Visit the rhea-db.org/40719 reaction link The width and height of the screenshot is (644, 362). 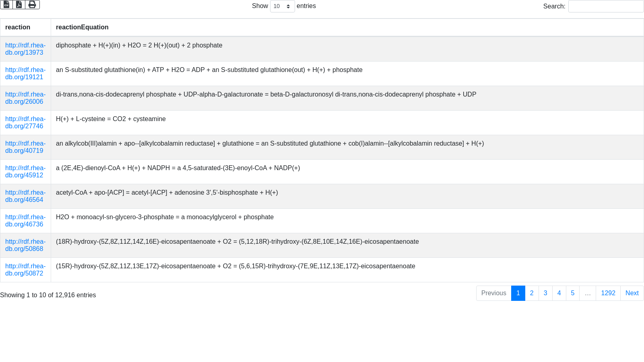[x=25, y=147]
